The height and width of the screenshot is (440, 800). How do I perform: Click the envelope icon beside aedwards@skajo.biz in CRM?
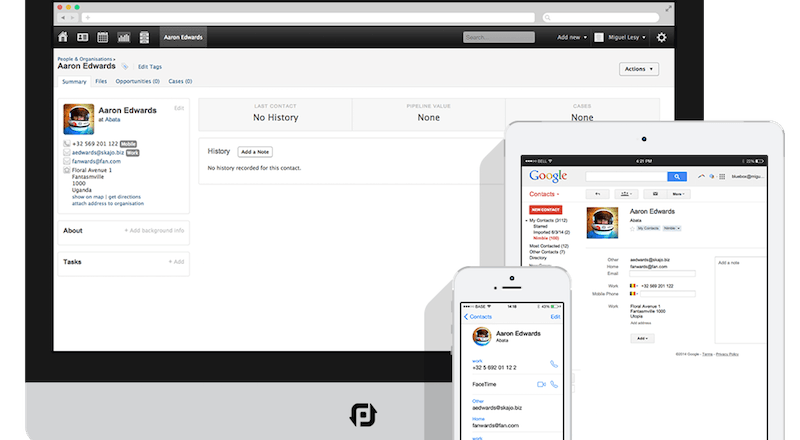(x=66, y=152)
